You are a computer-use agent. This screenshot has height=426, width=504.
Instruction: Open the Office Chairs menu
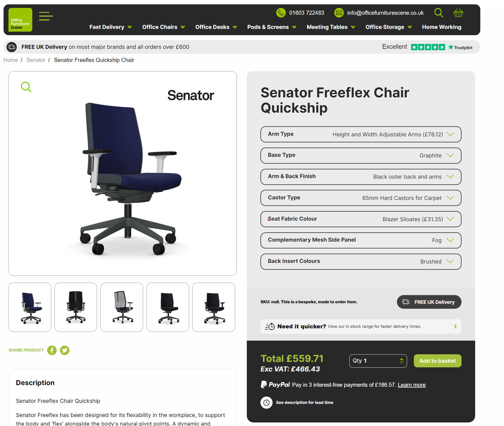[x=163, y=27]
